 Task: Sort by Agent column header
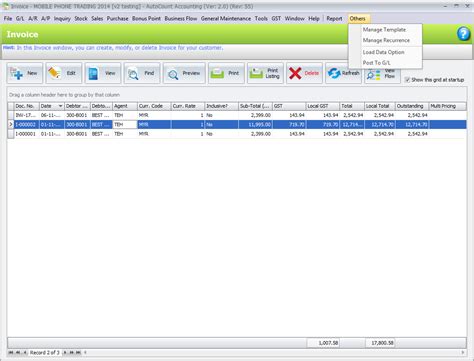tap(125, 106)
